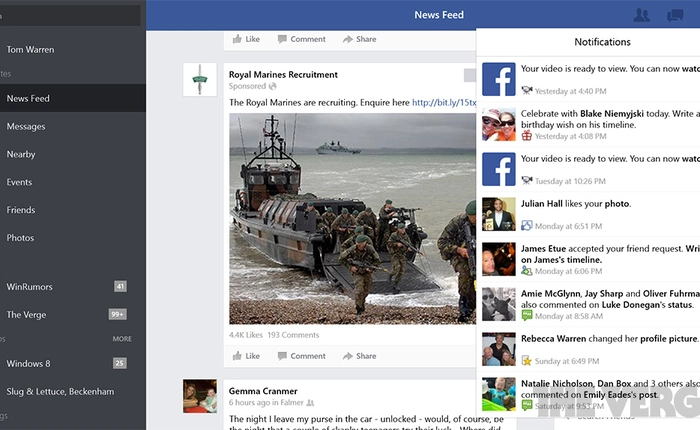Viewport: 700px width, 430px height.
Task: Click Gemma Cranmer's profile picture
Action: point(200,396)
